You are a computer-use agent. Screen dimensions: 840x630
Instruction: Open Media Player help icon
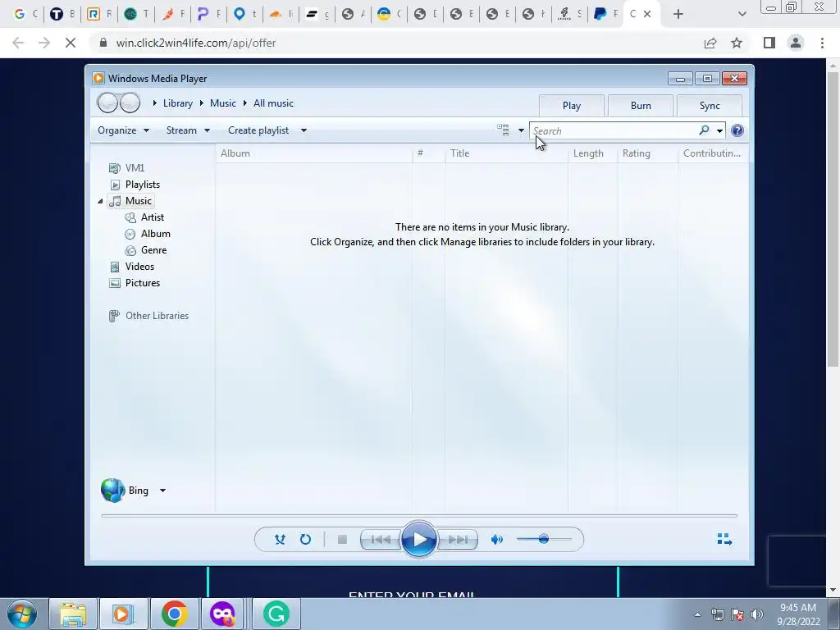[737, 130]
